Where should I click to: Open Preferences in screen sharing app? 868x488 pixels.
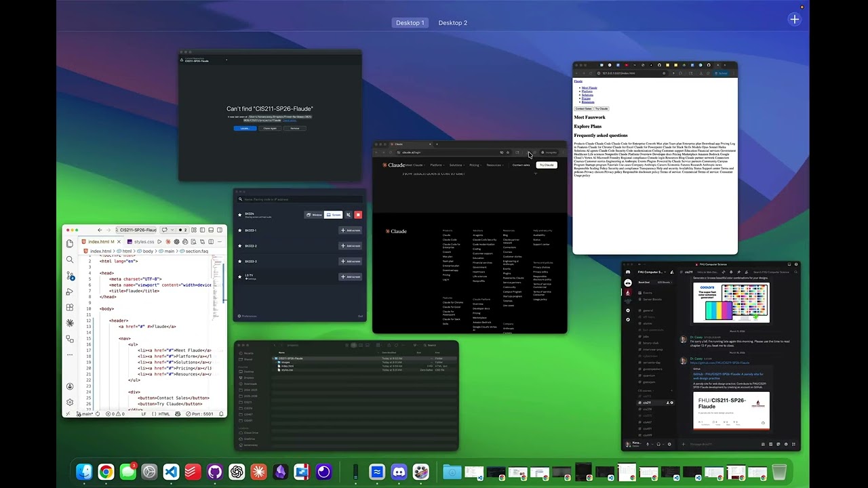[248, 316]
